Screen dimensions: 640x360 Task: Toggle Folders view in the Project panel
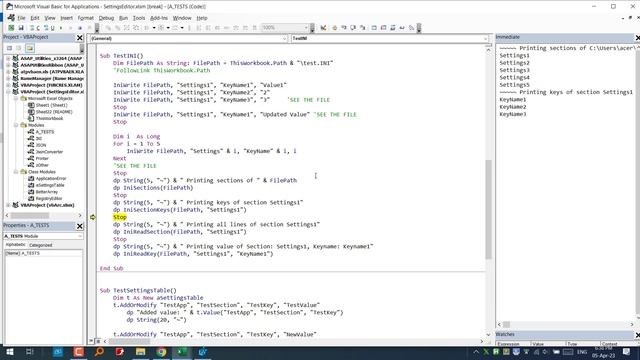coord(30,48)
